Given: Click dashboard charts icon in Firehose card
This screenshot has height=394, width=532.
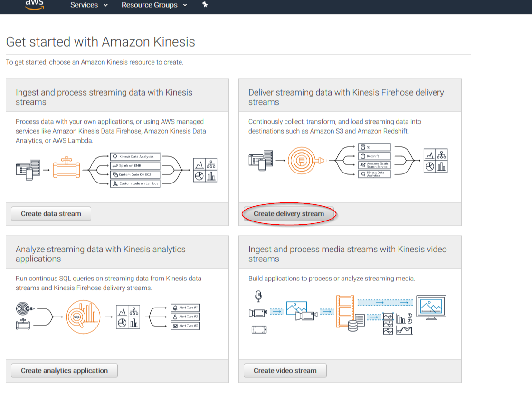Looking at the screenshot, I should [x=436, y=161].
